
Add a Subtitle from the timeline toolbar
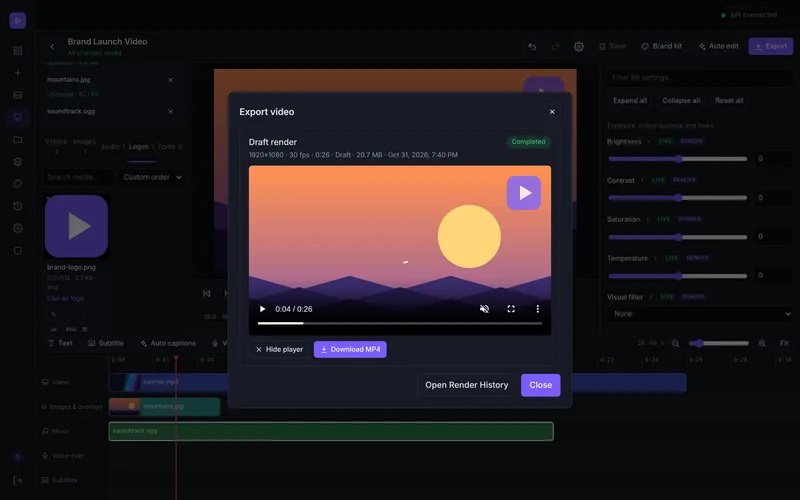point(106,343)
